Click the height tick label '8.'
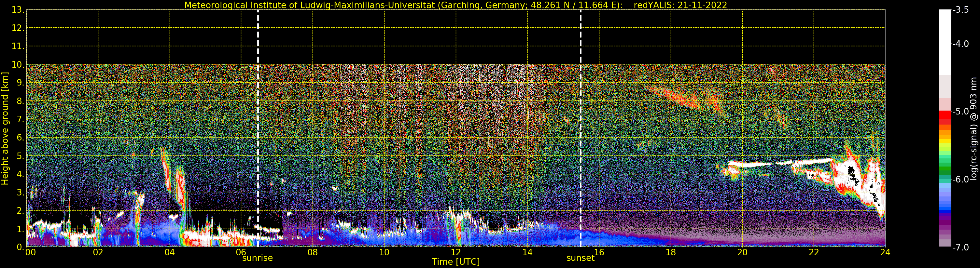Image resolution: width=980 pixels, height=268 pixels. [x=21, y=101]
